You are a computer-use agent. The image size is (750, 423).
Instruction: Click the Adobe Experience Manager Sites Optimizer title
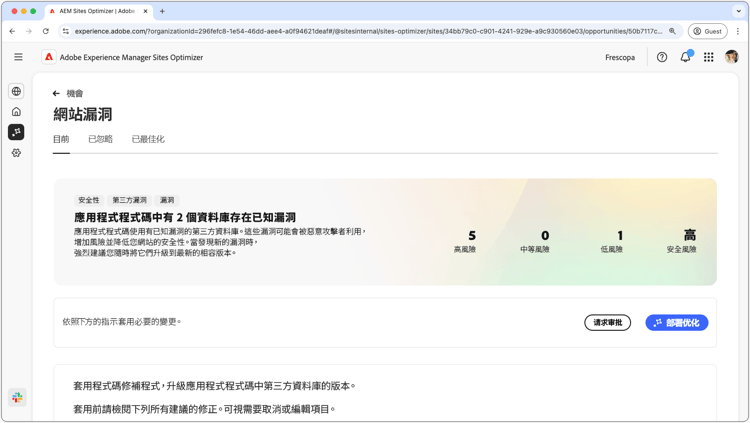tap(132, 57)
